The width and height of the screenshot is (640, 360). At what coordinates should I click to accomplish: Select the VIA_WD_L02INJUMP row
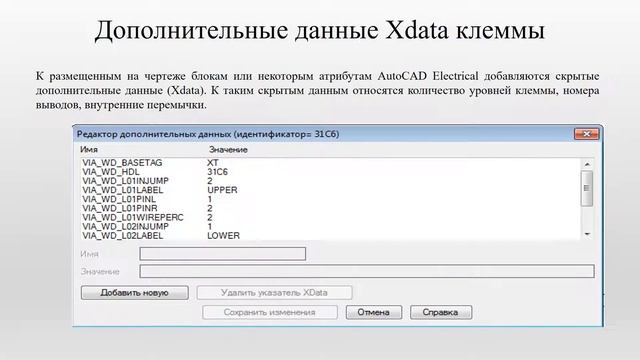[331, 226]
